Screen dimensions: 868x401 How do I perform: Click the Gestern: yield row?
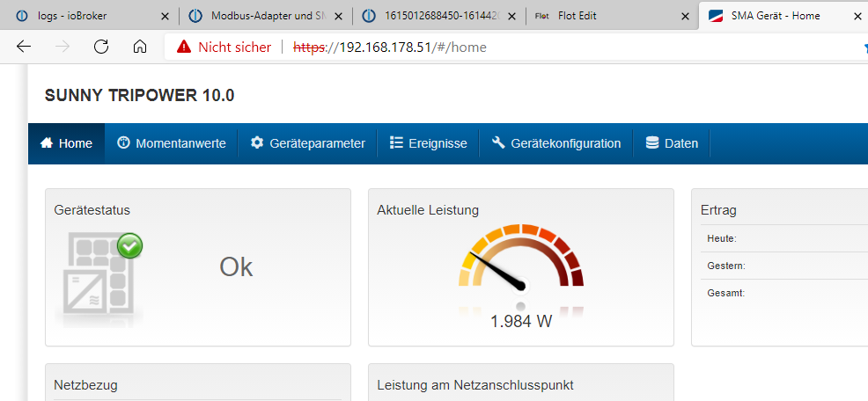point(784,266)
